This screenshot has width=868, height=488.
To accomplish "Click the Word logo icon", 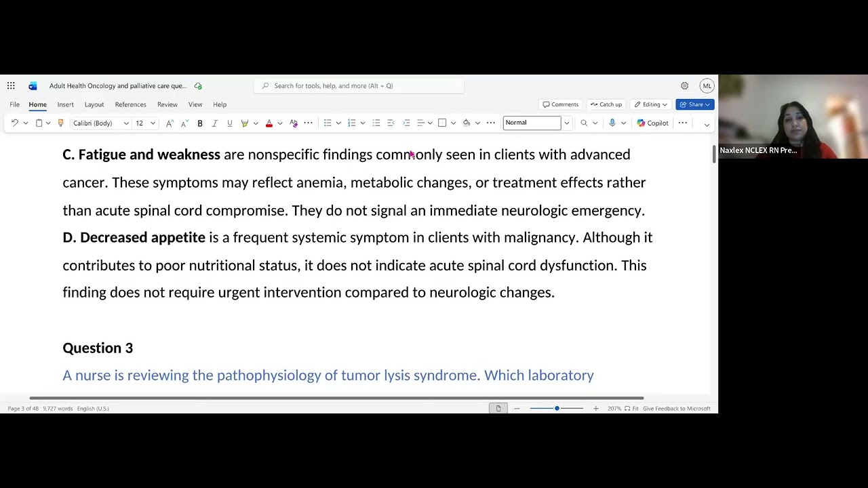I will coord(33,86).
